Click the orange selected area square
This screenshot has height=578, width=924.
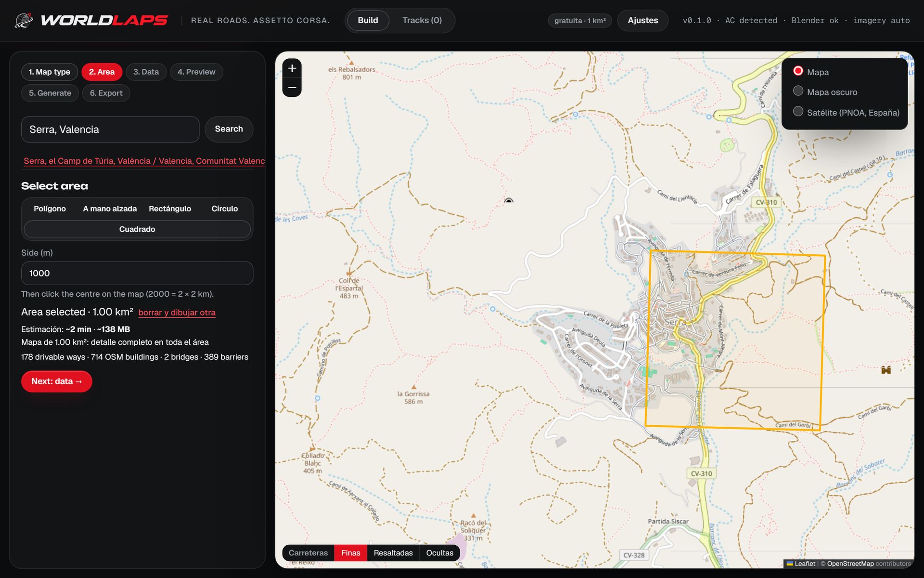click(x=734, y=340)
